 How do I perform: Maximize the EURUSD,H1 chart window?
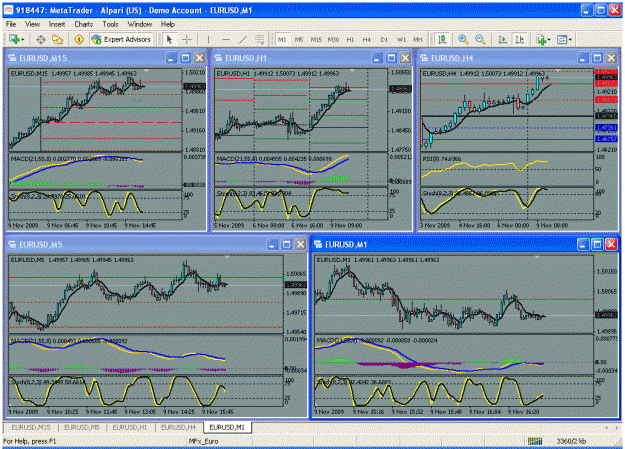click(391, 58)
